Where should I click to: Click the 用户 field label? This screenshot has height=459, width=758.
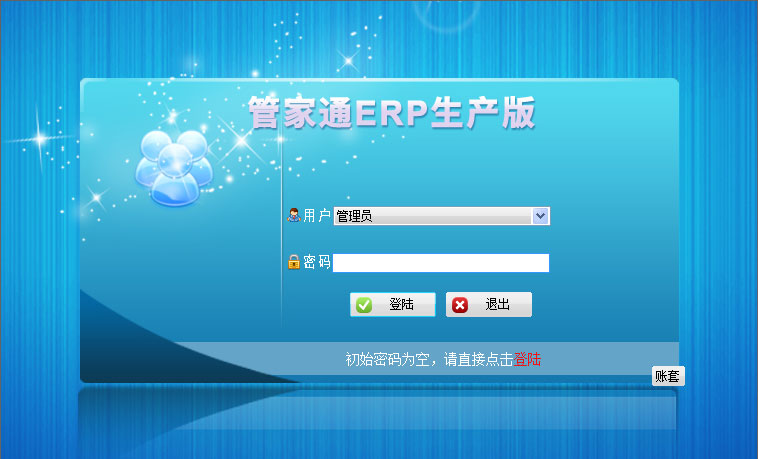tap(317, 215)
